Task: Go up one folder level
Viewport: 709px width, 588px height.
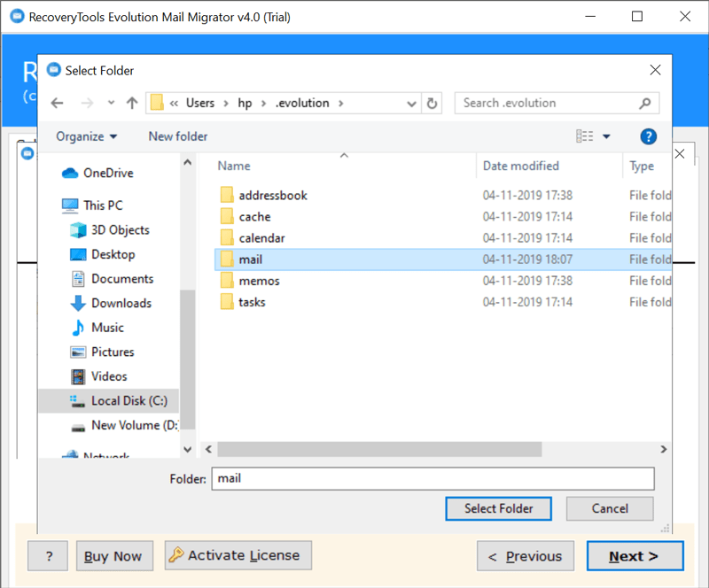Action: (x=132, y=103)
